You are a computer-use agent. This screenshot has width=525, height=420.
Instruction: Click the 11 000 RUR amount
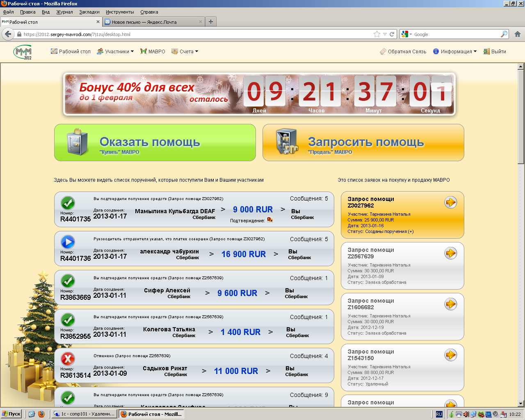[236, 371]
